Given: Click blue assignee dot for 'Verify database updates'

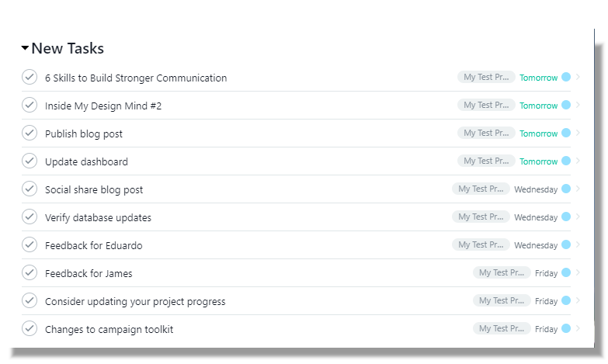Looking at the screenshot, I should (x=566, y=217).
